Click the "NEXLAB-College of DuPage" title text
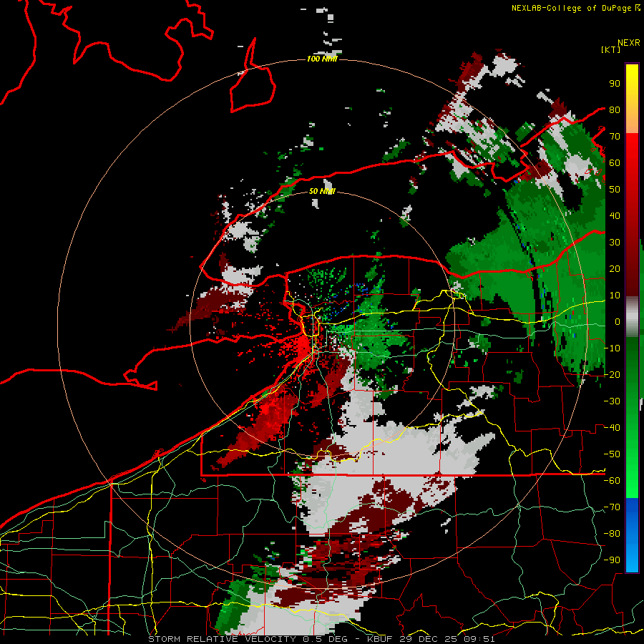This screenshot has width=644, height=644. coord(572,8)
